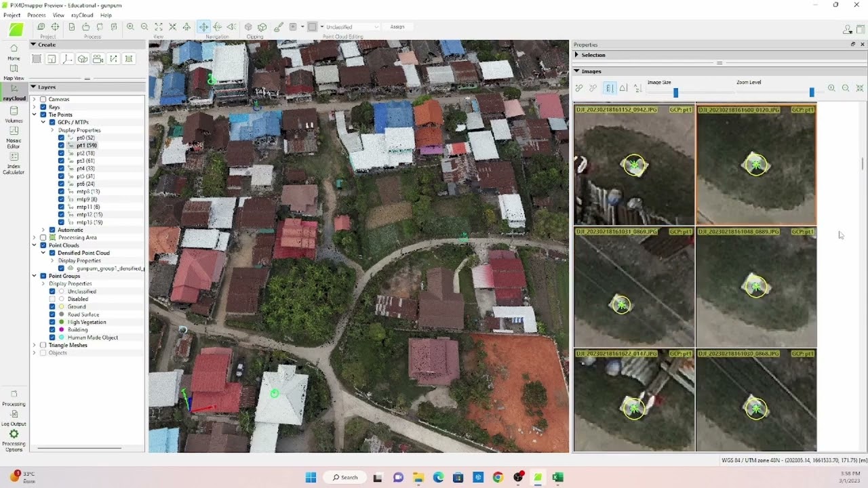The width and height of the screenshot is (868, 488).
Task: Open the Index Calculator in sidebar
Action: tap(14, 163)
